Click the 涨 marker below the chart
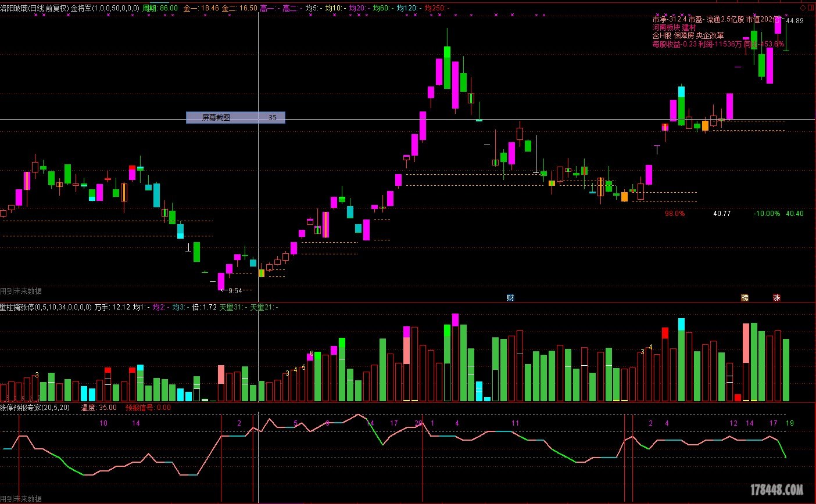816x504 pixels. click(776, 298)
